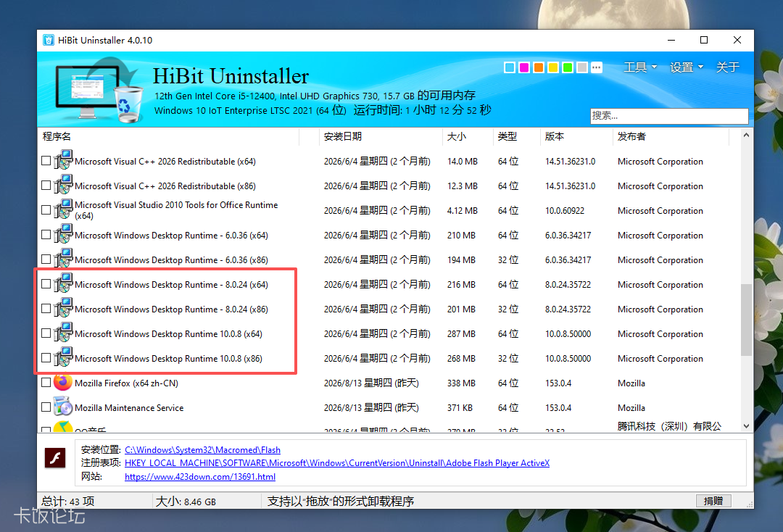Open the 关于 menu item
This screenshot has width=783, height=532.
tap(728, 67)
